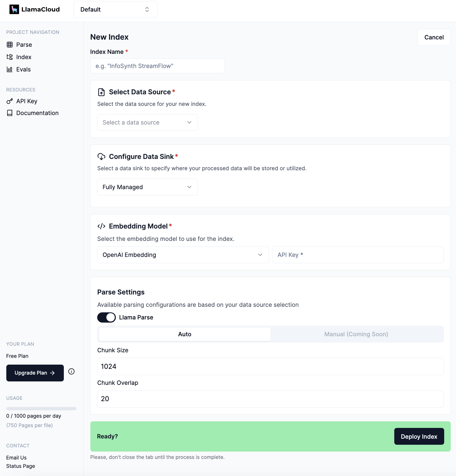The height and width of the screenshot is (476, 456).
Task: Click the LlamaCloud llama logo
Action: (14, 9)
